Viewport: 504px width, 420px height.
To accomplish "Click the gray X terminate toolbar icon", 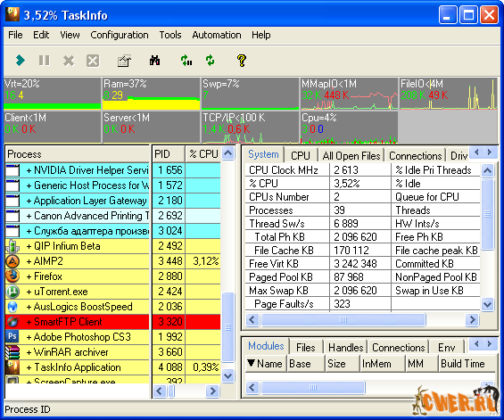I will pyautogui.click(x=69, y=61).
